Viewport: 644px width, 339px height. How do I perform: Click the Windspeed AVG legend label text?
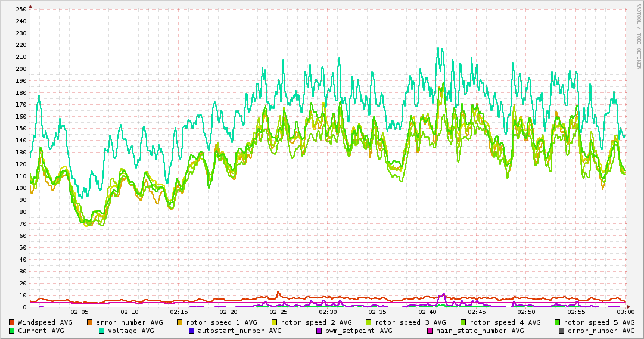tap(45, 322)
